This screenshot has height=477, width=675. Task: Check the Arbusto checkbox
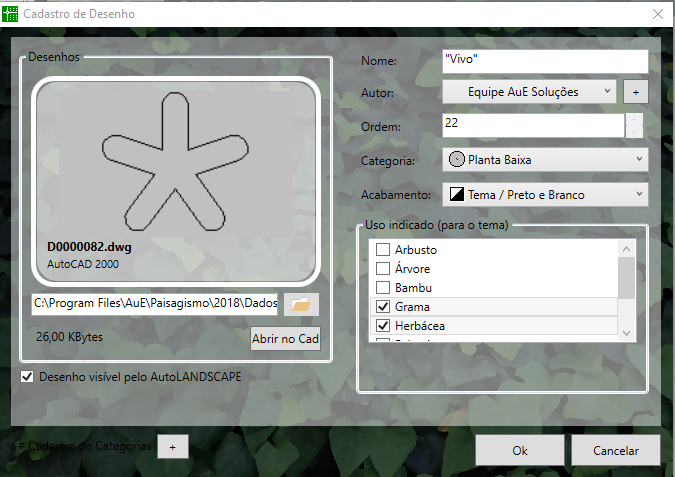click(382, 249)
